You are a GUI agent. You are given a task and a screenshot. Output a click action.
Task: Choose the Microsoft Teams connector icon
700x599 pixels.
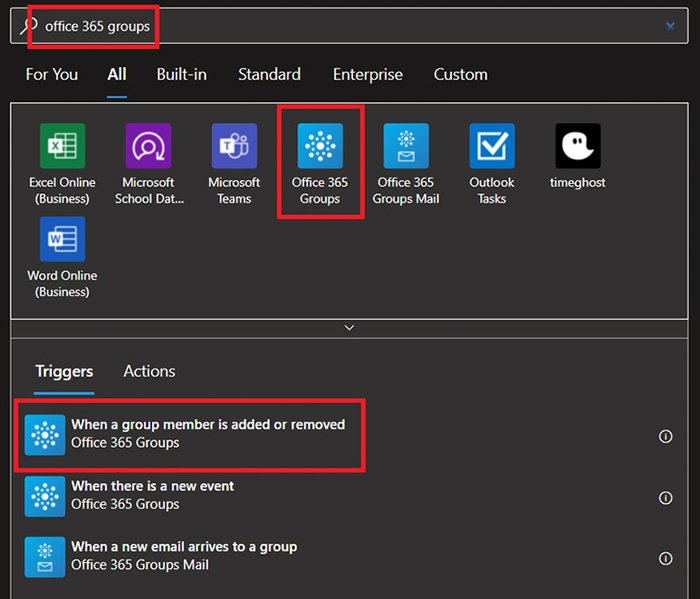234,146
